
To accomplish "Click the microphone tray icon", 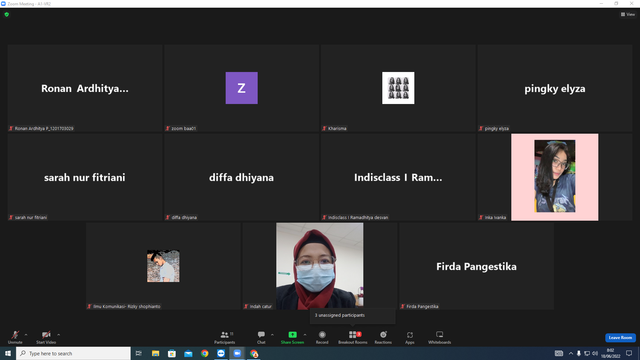I will pos(578,353).
